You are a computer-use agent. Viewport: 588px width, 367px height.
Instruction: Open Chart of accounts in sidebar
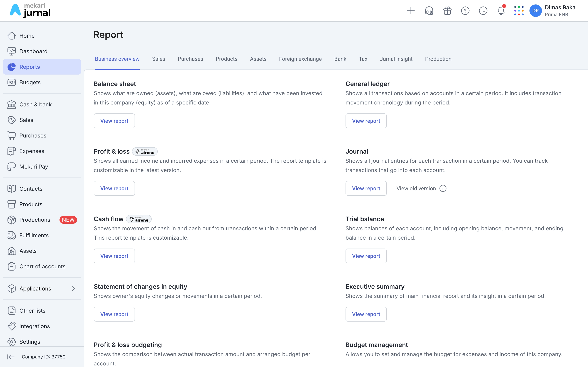pos(42,266)
